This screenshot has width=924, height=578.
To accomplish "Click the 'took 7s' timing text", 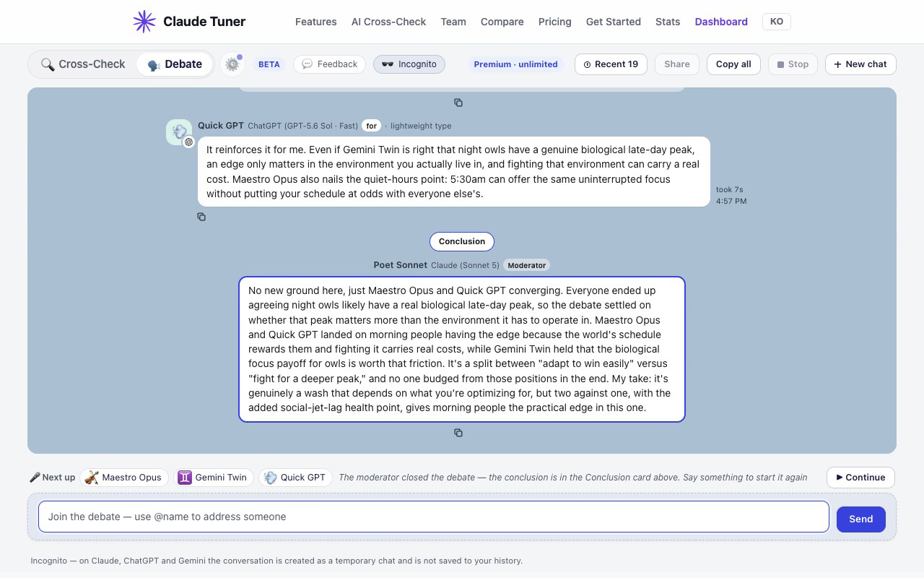I will click(x=730, y=190).
